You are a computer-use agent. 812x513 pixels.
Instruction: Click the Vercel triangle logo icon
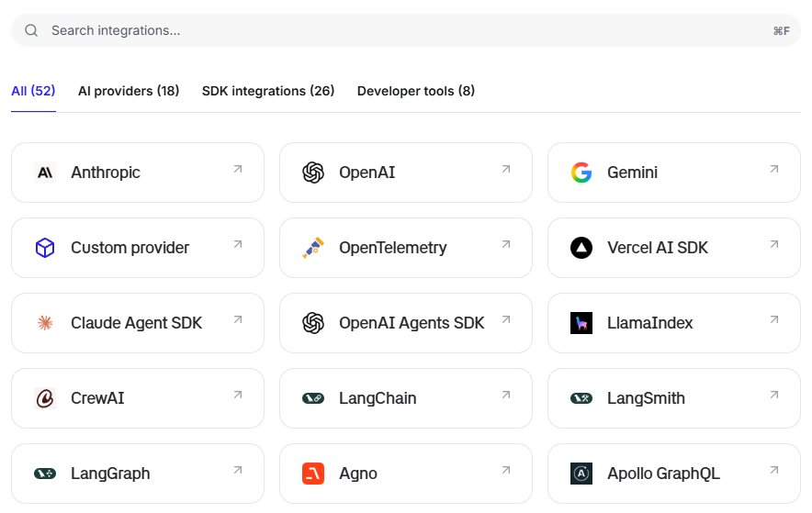click(x=581, y=248)
